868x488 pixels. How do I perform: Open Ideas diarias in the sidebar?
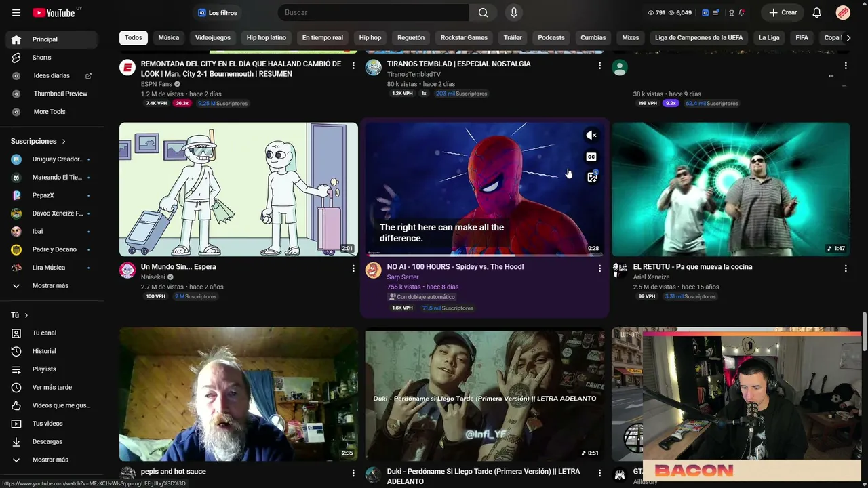(x=52, y=76)
